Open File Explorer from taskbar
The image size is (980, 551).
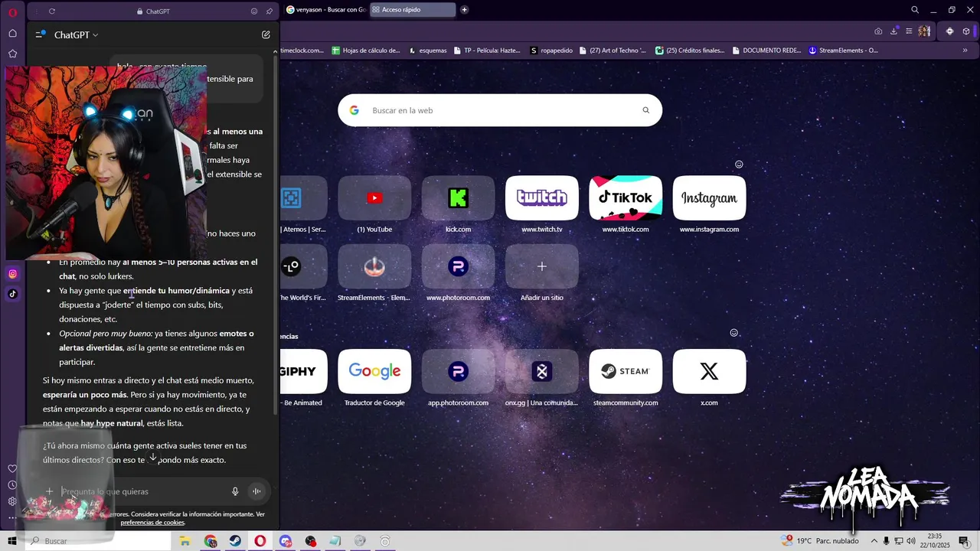185,541
